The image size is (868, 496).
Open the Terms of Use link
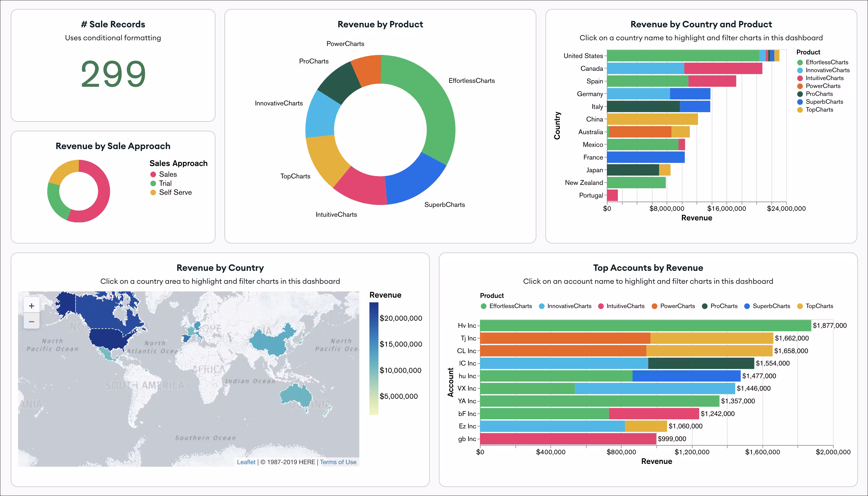pyautogui.click(x=338, y=462)
